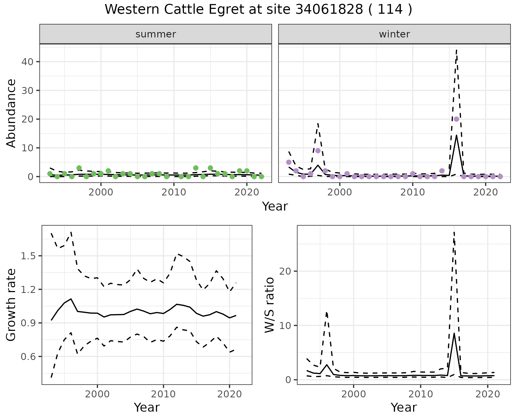Click the winter 1997 purple point near 9

(x=318, y=150)
